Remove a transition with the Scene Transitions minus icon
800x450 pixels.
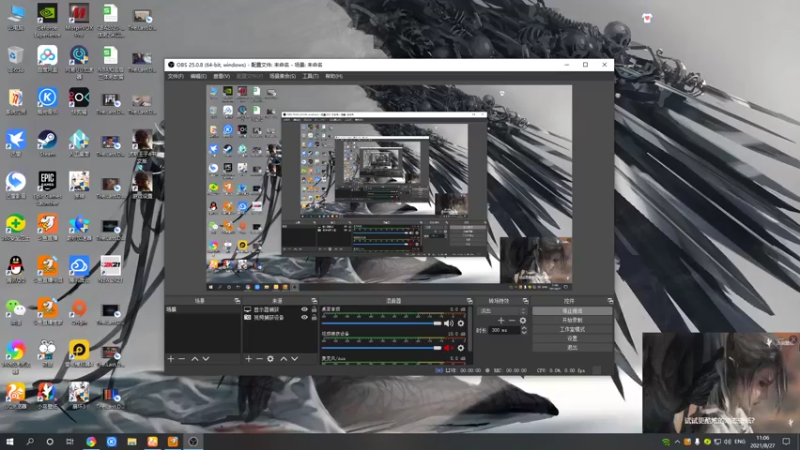(512, 320)
